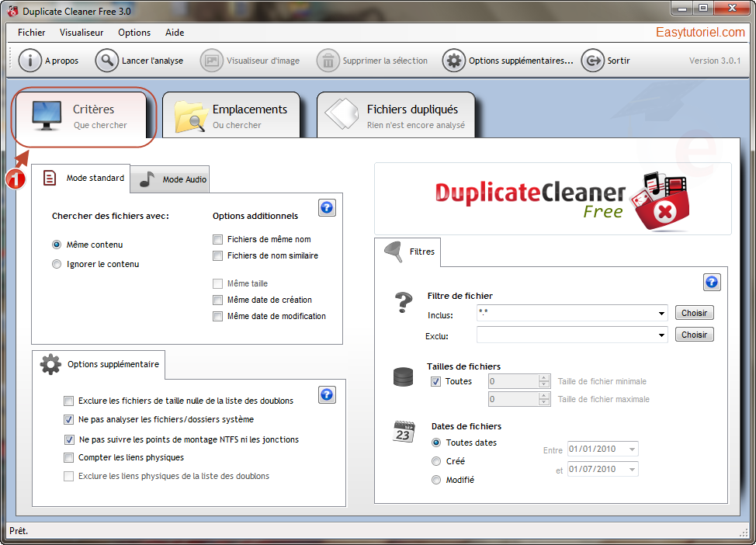The height and width of the screenshot is (545, 756).
Task: Click the Options supplémentaires... toolbar label
Action: 521,61
